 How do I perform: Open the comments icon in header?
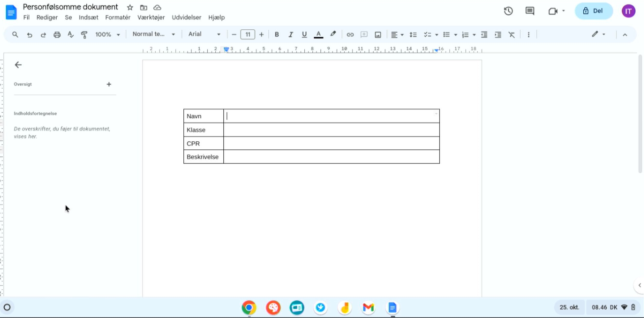tap(530, 11)
